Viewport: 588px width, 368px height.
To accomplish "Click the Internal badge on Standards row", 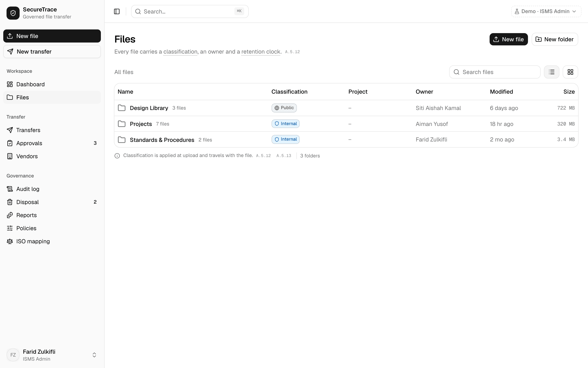I will 285,139.
